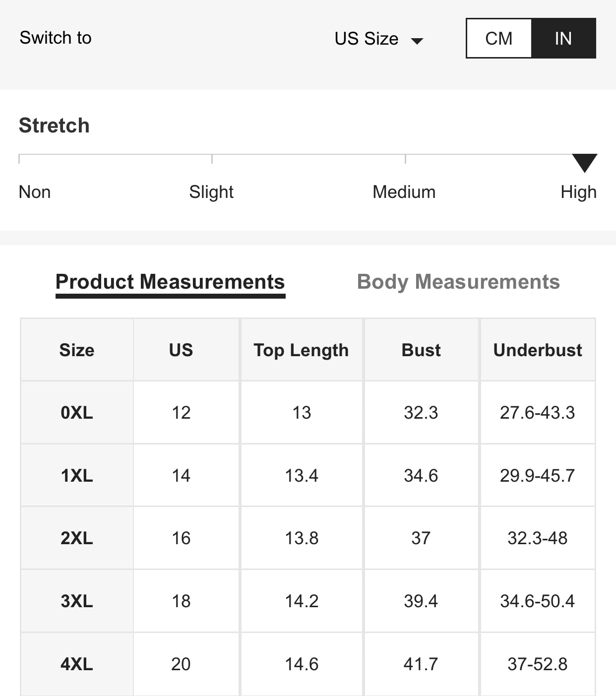Select the 1XL size row
Screen dimensions: 616x696
[77, 476]
